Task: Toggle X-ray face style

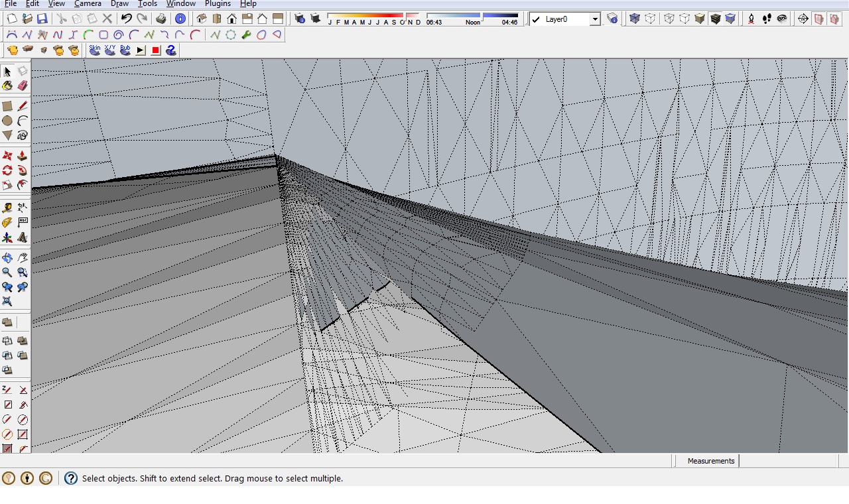Action: pos(635,19)
